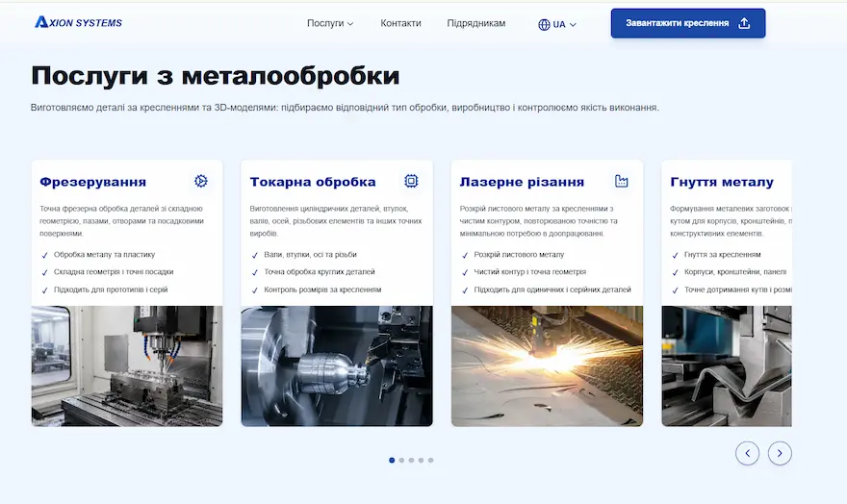Click the metal bending press photo

click(x=727, y=365)
